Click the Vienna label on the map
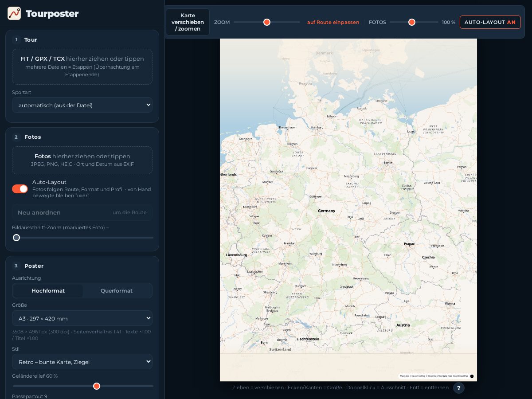This screenshot has width=532, height=399. [450, 304]
